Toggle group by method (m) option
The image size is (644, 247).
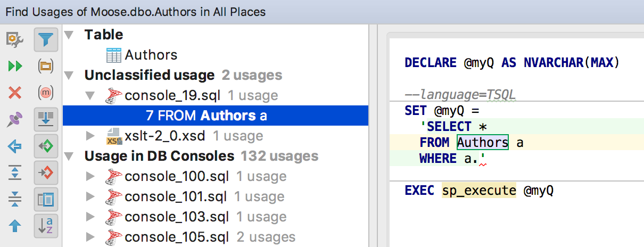[46, 93]
